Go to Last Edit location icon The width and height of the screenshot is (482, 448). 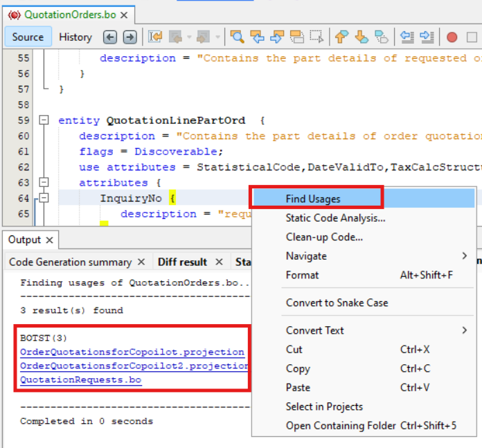coord(155,37)
